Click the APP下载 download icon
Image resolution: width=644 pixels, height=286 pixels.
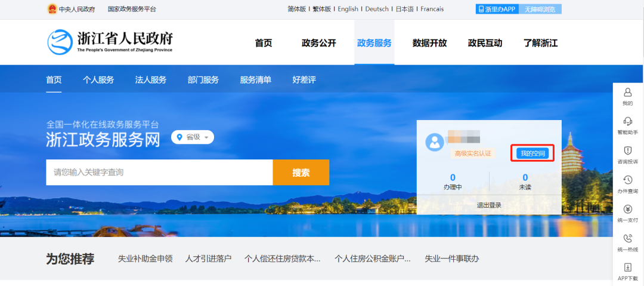[627, 267]
